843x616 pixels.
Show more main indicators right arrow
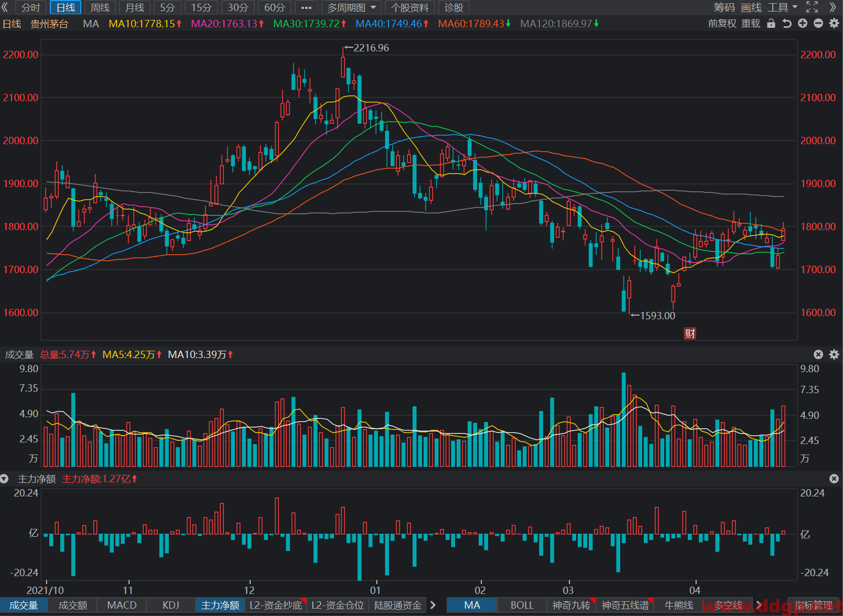pos(759,606)
